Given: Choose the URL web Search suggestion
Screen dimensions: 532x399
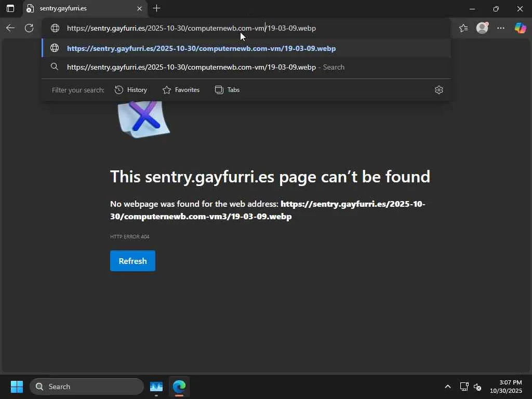Looking at the screenshot, I should point(246,67).
